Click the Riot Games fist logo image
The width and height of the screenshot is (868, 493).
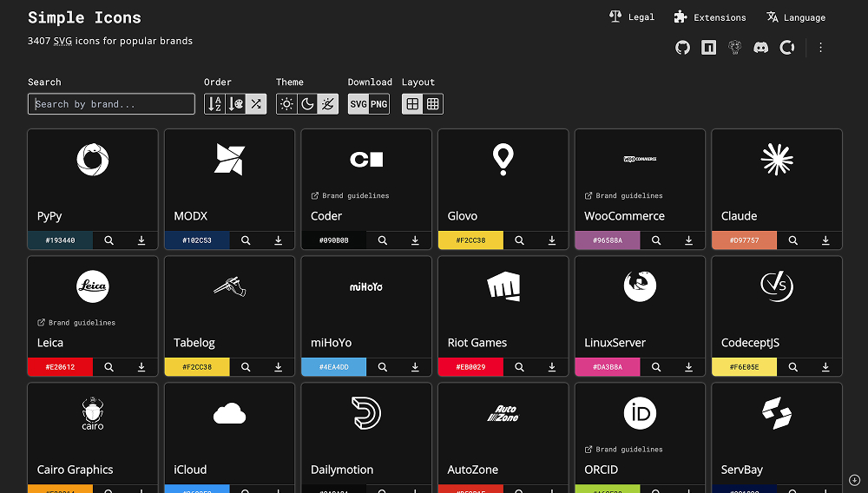(503, 286)
